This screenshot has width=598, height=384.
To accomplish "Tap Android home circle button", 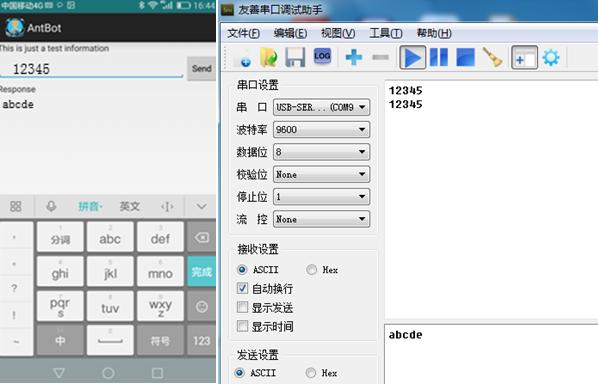I will [x=108, y=372].
